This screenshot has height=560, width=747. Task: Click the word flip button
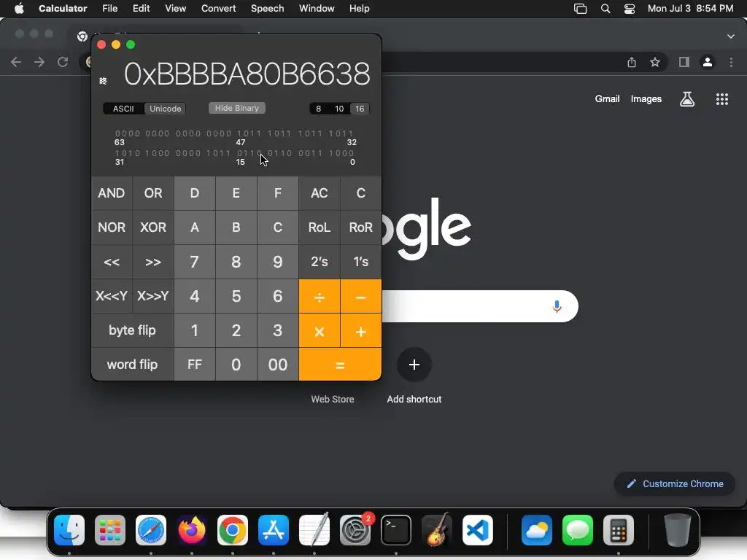(x=133, y=365)
